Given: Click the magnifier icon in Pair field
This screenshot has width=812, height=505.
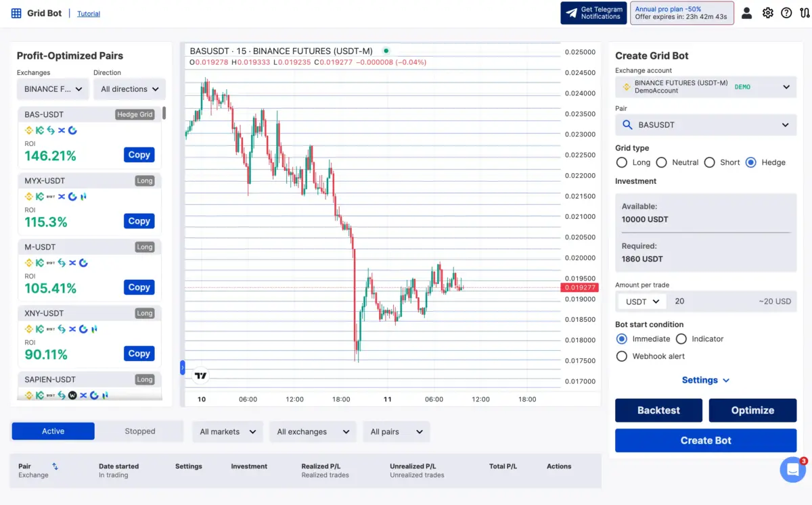Looking at the screenshot, I should click(x=627, y=125).
